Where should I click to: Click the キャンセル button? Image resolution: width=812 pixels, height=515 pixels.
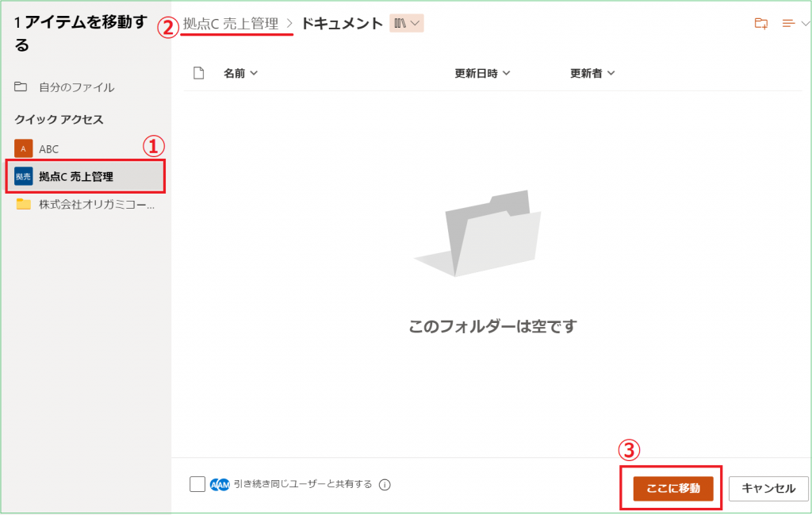point(768,489)
